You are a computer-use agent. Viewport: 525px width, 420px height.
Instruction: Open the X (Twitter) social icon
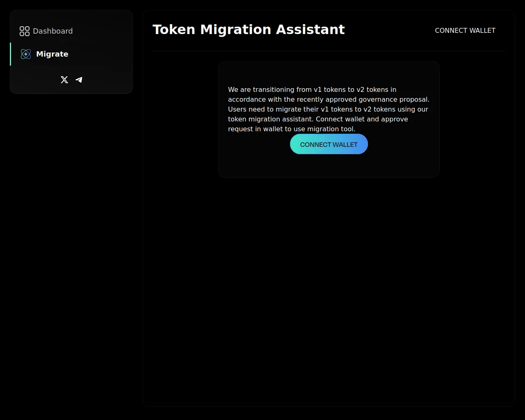tap(64, 80)
